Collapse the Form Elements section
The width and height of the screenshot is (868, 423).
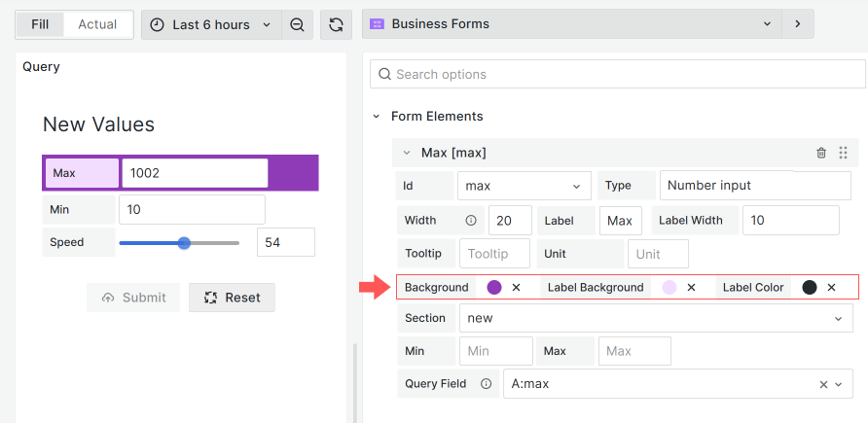point(377,117)
